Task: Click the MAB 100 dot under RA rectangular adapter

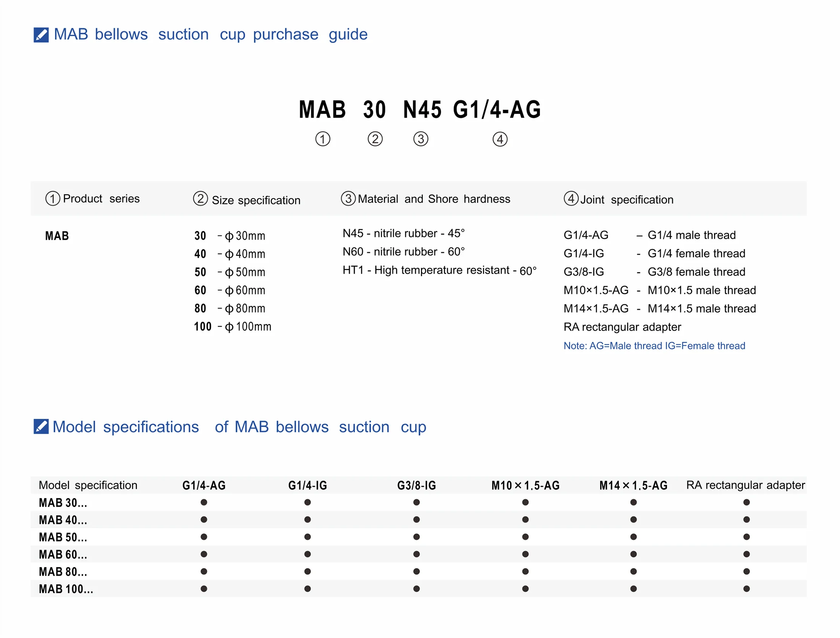Action: tap(746, 589)
